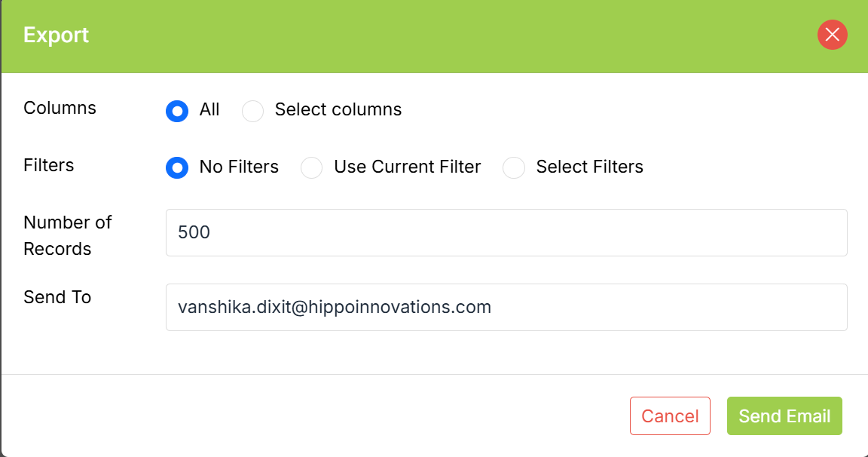
Task: Click the "Select Filters" label text
Action: (x=590, y=167)
